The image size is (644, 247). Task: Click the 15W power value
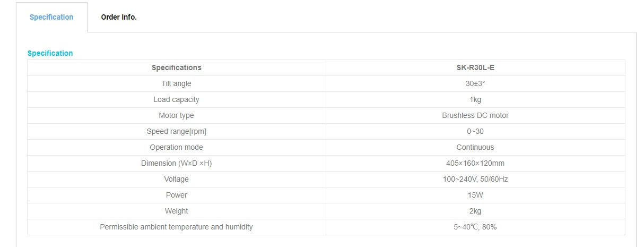coord(475,195)
